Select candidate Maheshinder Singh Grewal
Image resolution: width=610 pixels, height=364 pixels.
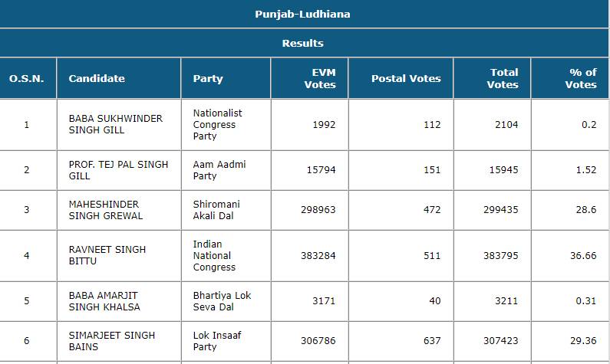point(106,210)
